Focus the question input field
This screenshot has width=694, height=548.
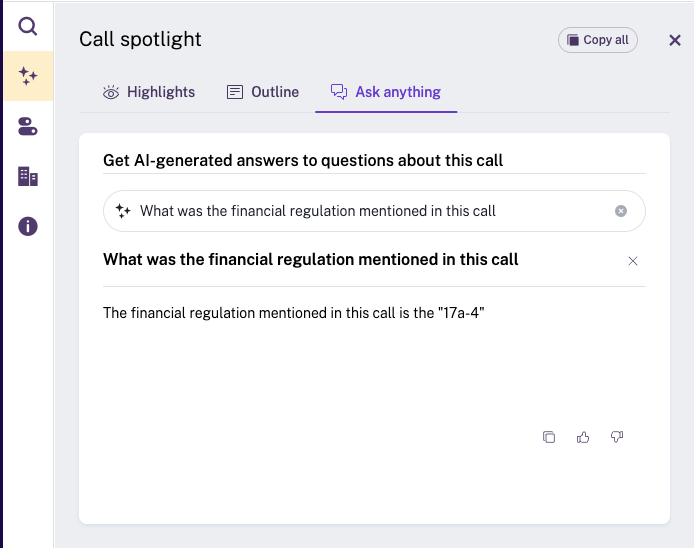click(374, 211)
